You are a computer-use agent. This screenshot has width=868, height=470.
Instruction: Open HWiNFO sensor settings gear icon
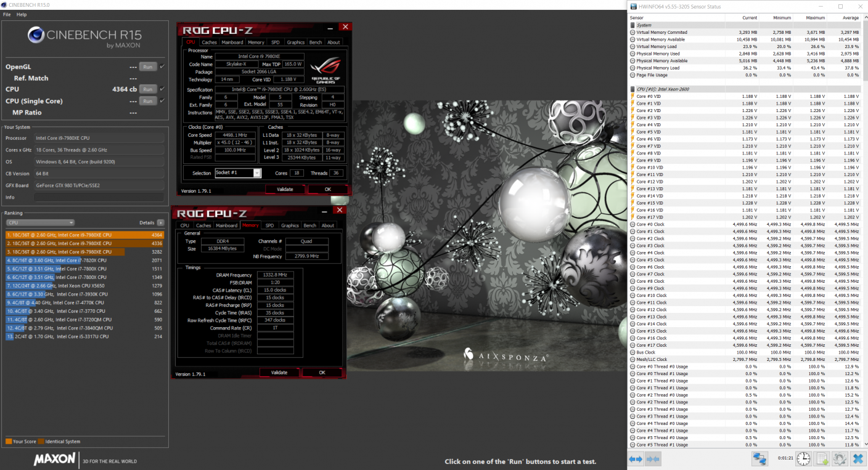tap(840, 459)
